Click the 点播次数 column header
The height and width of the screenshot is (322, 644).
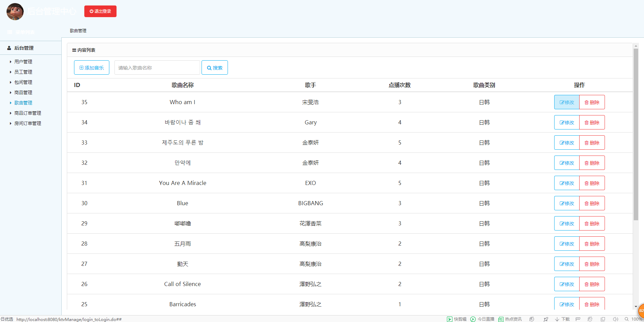(x=400, y=85)
